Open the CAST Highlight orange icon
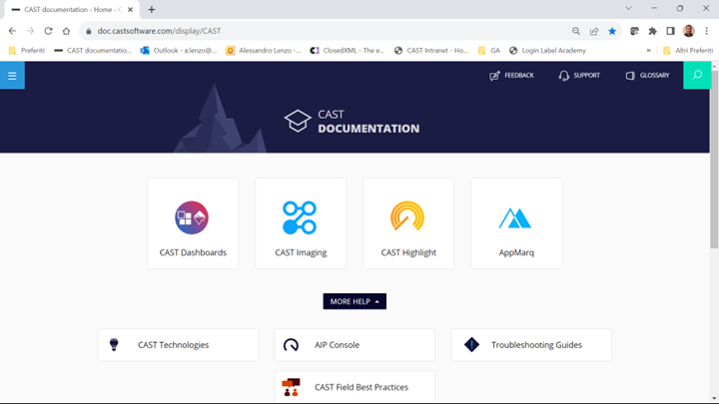Image resolution: width=719 pixels, height=404 pixels. tap(407, 216)
